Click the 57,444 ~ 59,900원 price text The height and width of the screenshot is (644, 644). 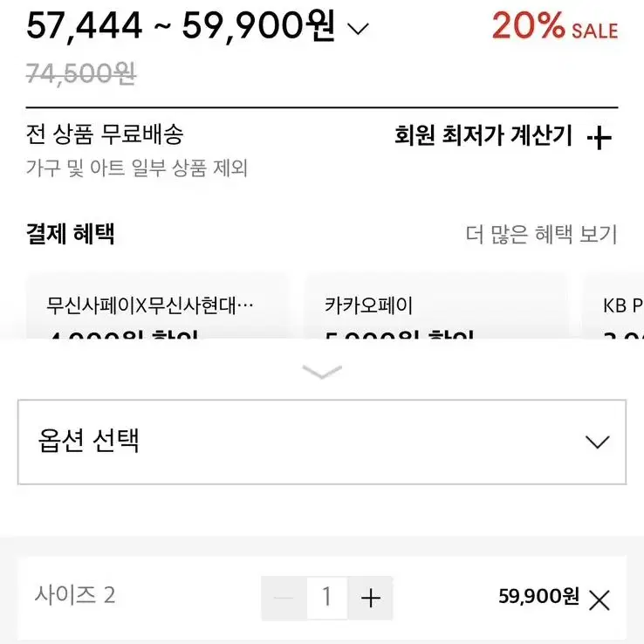181,26
